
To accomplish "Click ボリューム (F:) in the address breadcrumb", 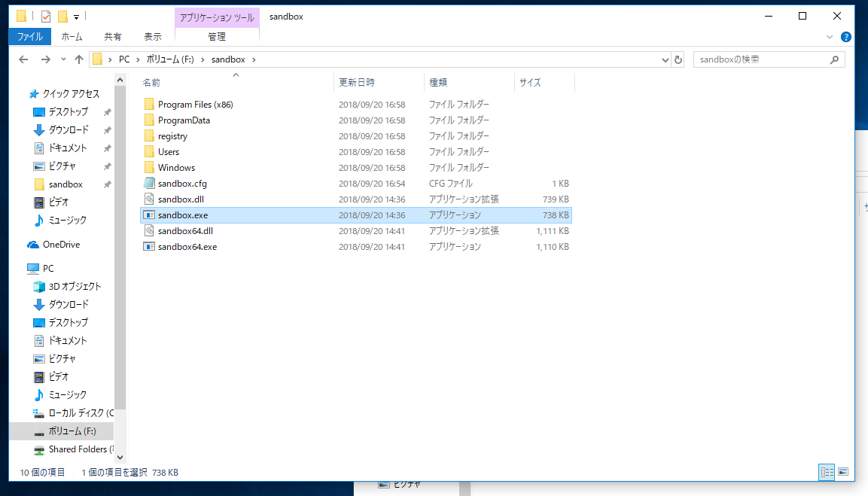I will (170, 59).
